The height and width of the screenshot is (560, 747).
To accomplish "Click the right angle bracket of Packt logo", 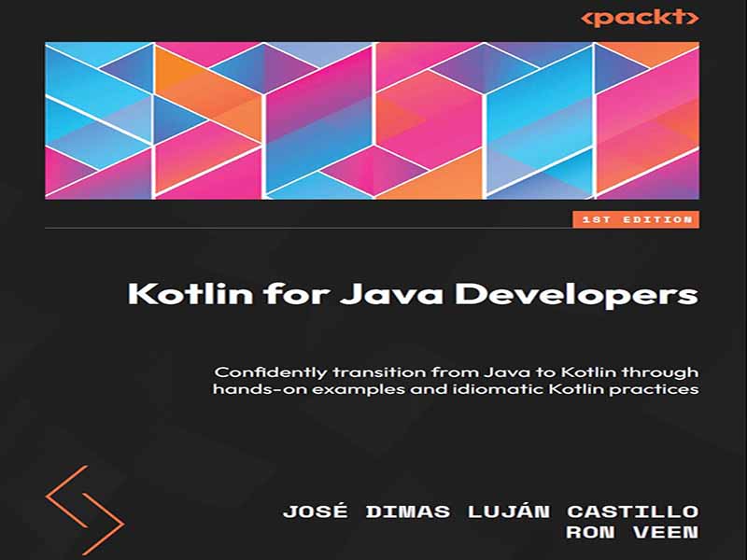I will (x=692, y=17).
